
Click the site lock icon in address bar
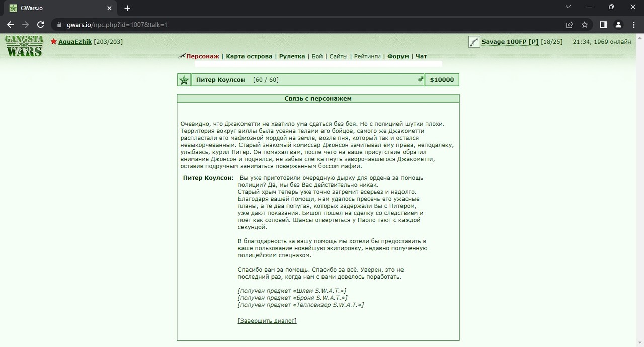[60, 24]
